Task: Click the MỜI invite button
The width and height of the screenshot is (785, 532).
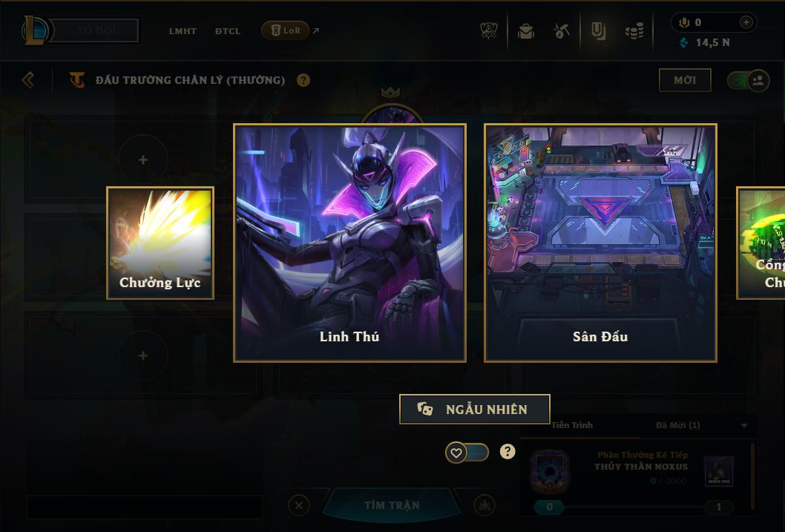Action: [685, 80]
